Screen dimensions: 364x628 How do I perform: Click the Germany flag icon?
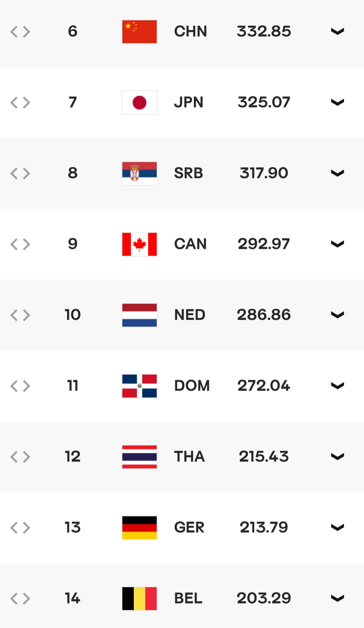[x=139, y=527]
